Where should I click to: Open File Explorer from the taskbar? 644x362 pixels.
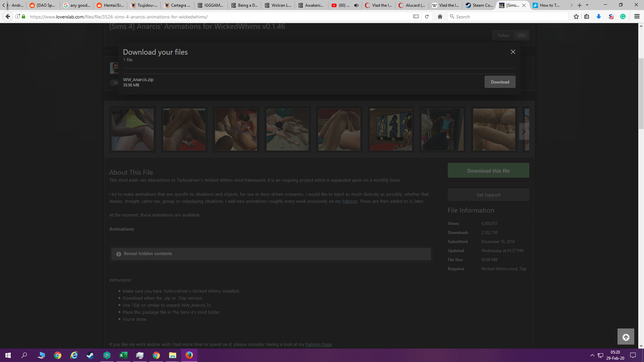(x=172, y=355)
